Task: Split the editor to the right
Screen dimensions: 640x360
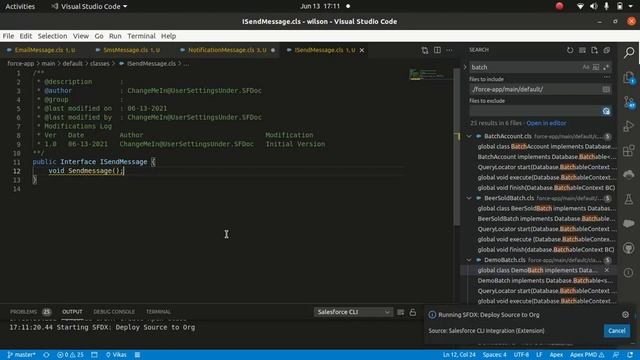Action: click(437, 50)
